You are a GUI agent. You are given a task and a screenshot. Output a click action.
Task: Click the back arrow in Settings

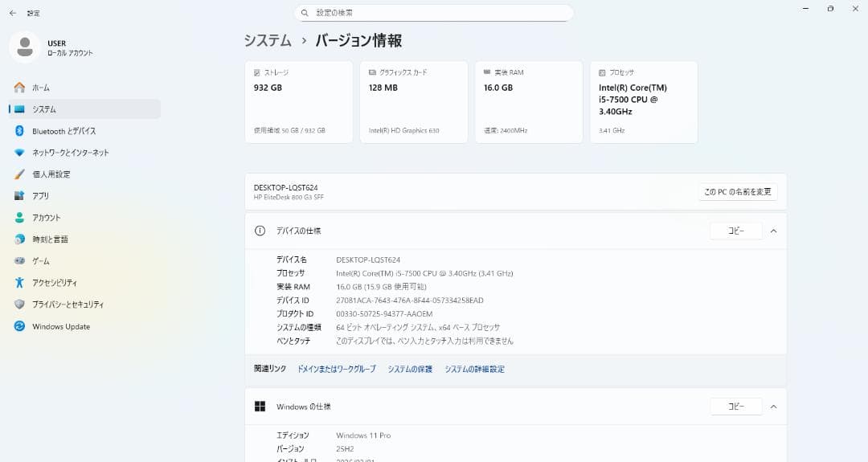13,13
